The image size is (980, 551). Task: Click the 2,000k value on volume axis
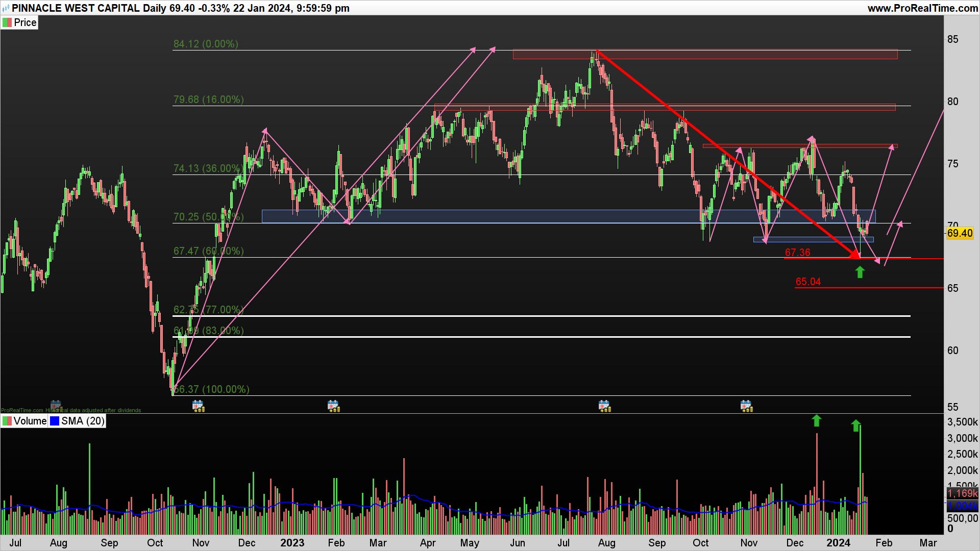tap(963, 470)
